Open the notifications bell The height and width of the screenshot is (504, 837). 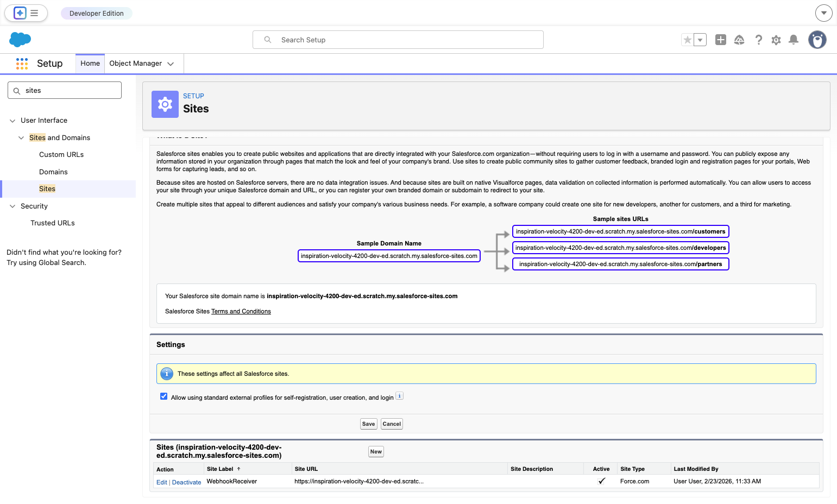(794, 40)
